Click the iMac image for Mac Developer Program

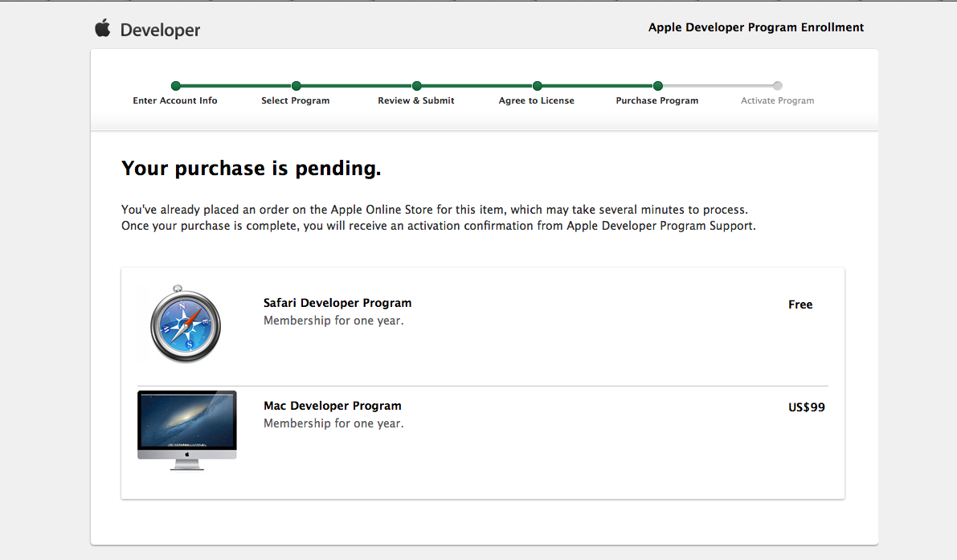click(x=186, y=431)
